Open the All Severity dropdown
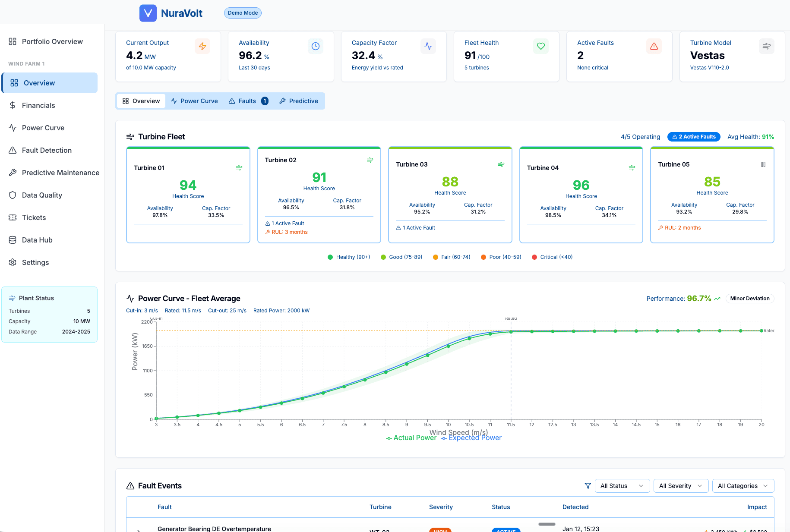 (681, 486)
